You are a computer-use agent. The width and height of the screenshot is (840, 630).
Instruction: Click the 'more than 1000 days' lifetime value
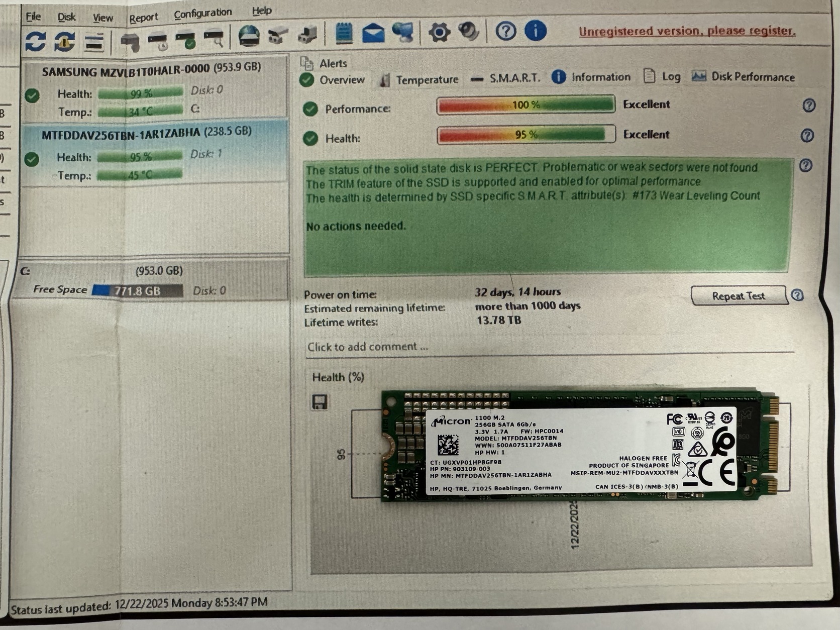tap(528, 306)
